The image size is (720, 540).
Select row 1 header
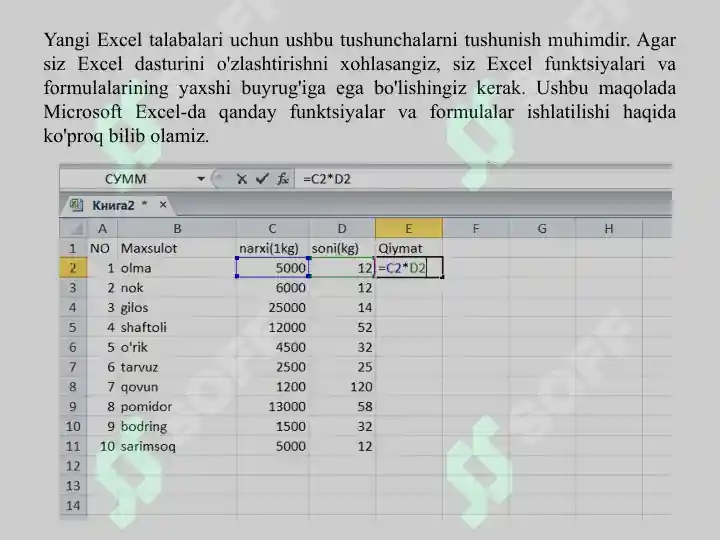coord(73,248)
